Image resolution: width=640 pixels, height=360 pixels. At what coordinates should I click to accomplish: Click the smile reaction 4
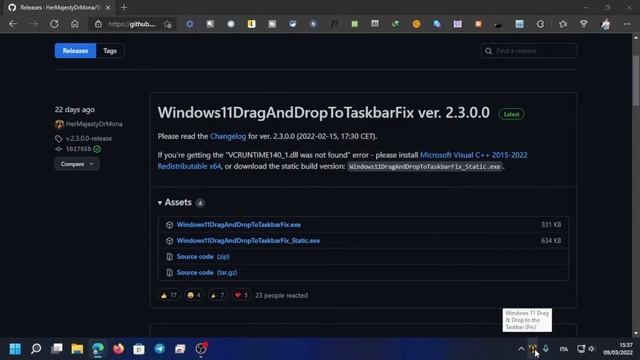tap(193, 295)
